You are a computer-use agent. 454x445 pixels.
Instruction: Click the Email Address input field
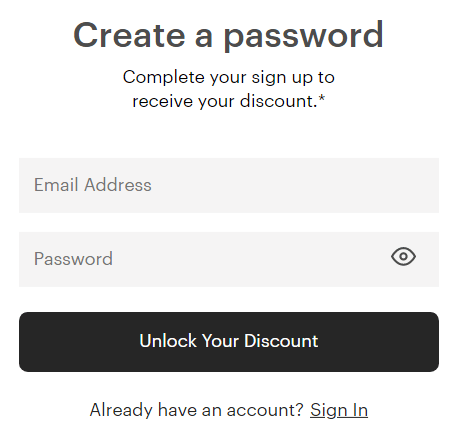tap(229, 185)
